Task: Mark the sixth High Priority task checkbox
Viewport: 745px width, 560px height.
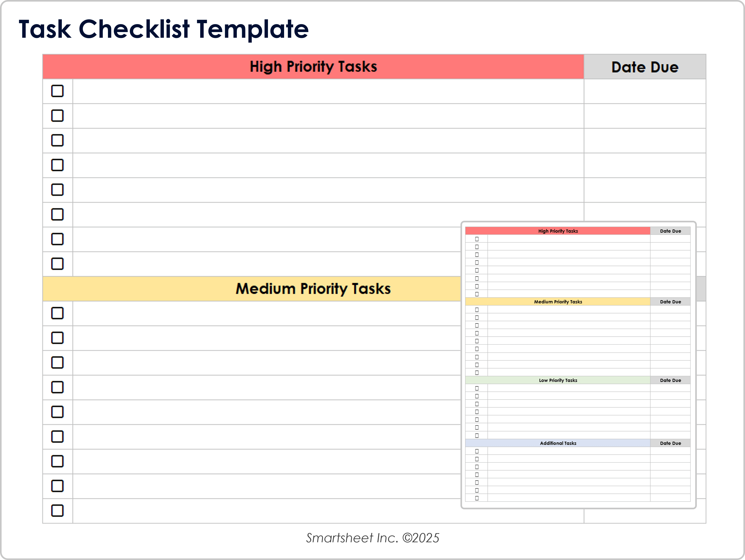Action: (x=57, y=214)
